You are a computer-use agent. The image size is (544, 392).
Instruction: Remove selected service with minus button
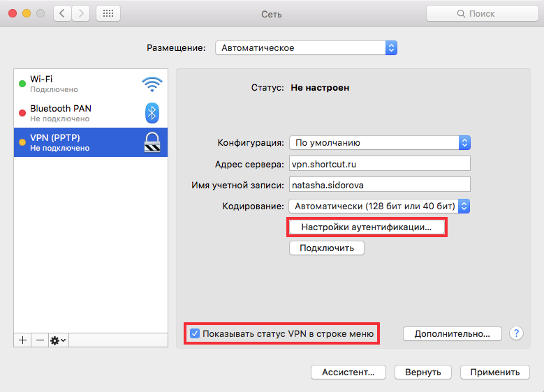click(40, 340)
